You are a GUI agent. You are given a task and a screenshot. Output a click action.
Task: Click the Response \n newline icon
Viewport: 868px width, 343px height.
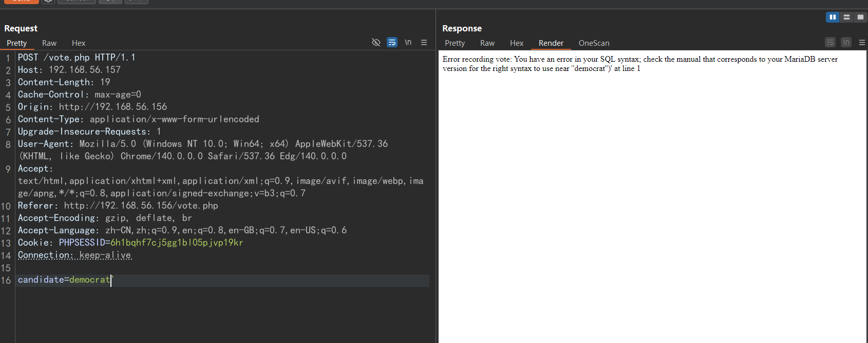pos(846,42)
